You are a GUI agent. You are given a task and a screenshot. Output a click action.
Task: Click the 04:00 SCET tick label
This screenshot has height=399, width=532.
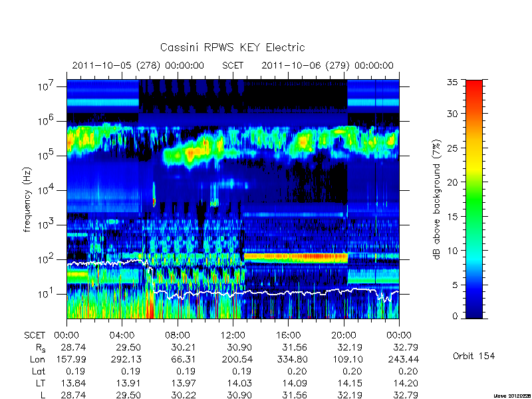coord(122,336)
